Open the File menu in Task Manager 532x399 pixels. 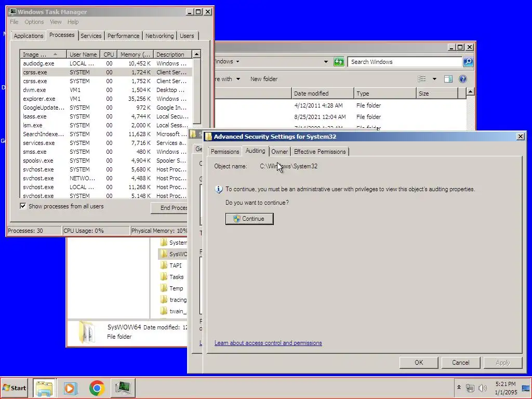[14, 22]
